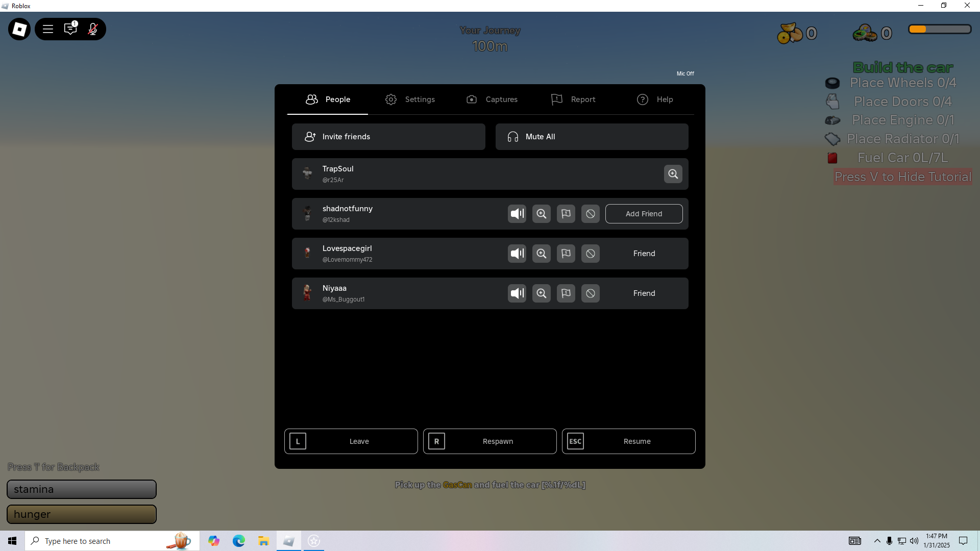This screenshot has height=551, width=980.
Task: Inspect Lovespacegirl's avatar
Action: point(542,254)
